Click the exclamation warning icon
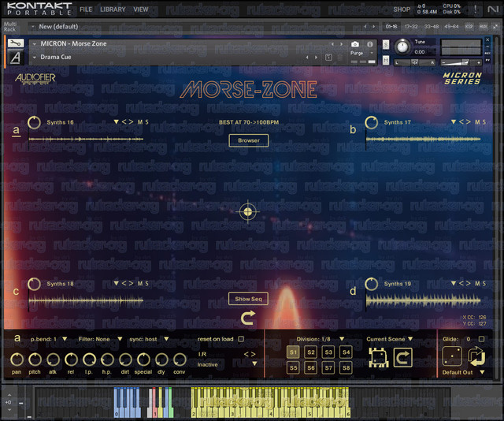The image size is (504, 421). point(476,9)
